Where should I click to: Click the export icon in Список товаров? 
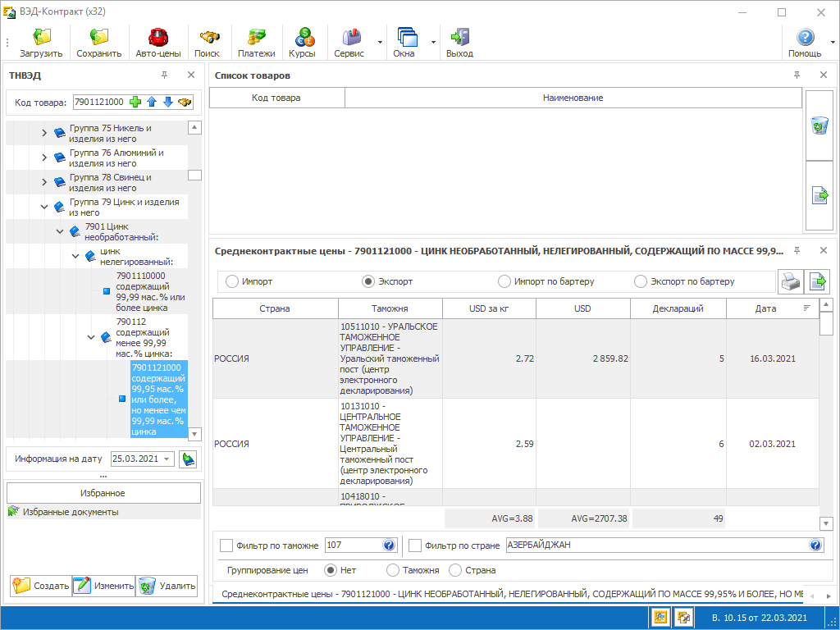click(x=819, y=195)
